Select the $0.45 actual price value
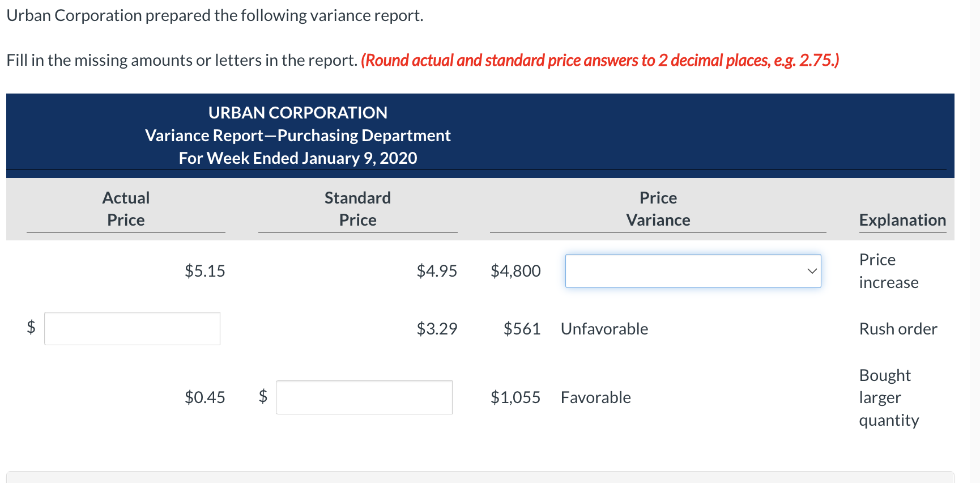Screen dimensions: 980x483 click(204, 397)
